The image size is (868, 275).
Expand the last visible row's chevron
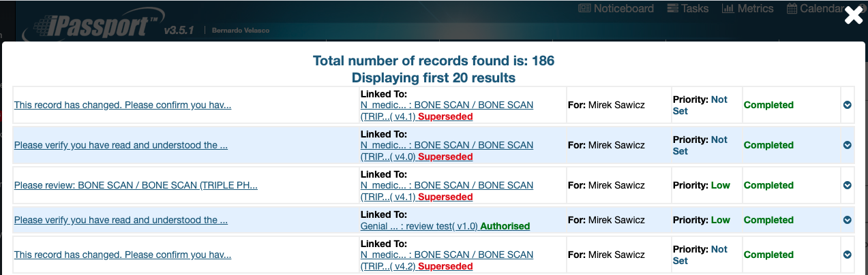(x=847, y=255)
